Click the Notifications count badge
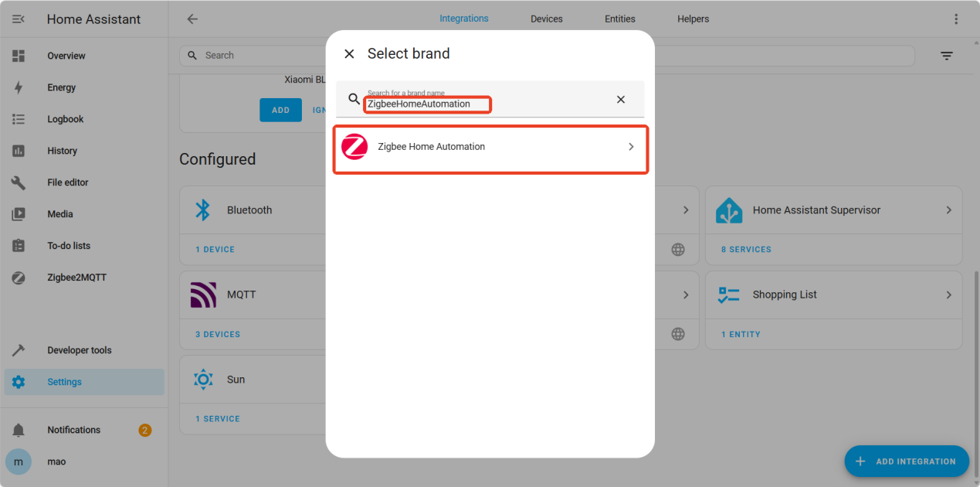This screenshot has height=487, width=980. tap(145, 430)
